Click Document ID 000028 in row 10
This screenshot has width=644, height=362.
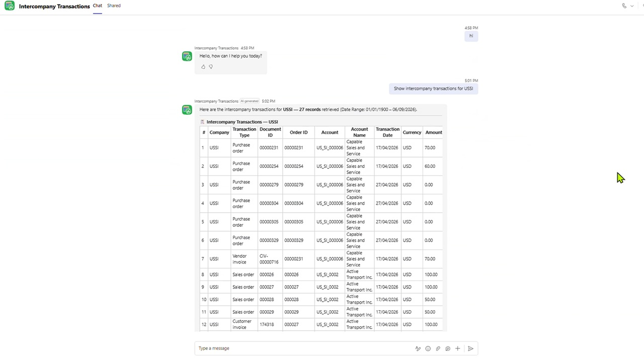[267, 300]
